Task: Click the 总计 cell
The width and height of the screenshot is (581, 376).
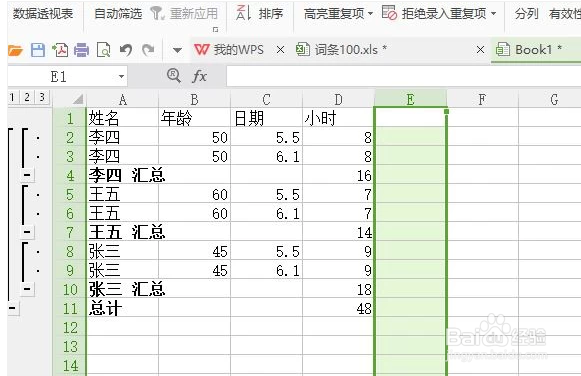Action: tap(122, 308)
